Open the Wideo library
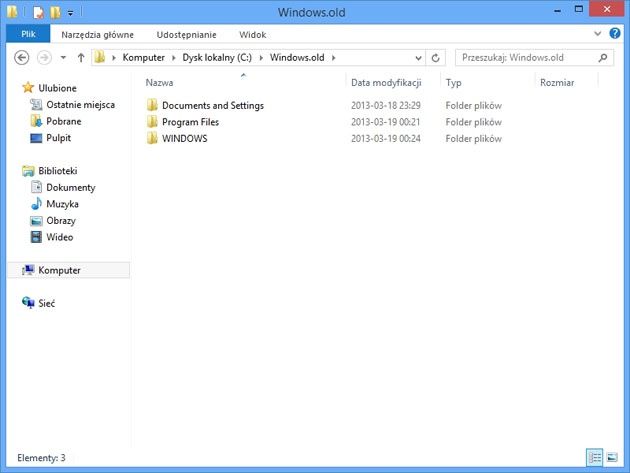This screenshot has height=473, width=630. pyautogui.click(x=59, y=237)
